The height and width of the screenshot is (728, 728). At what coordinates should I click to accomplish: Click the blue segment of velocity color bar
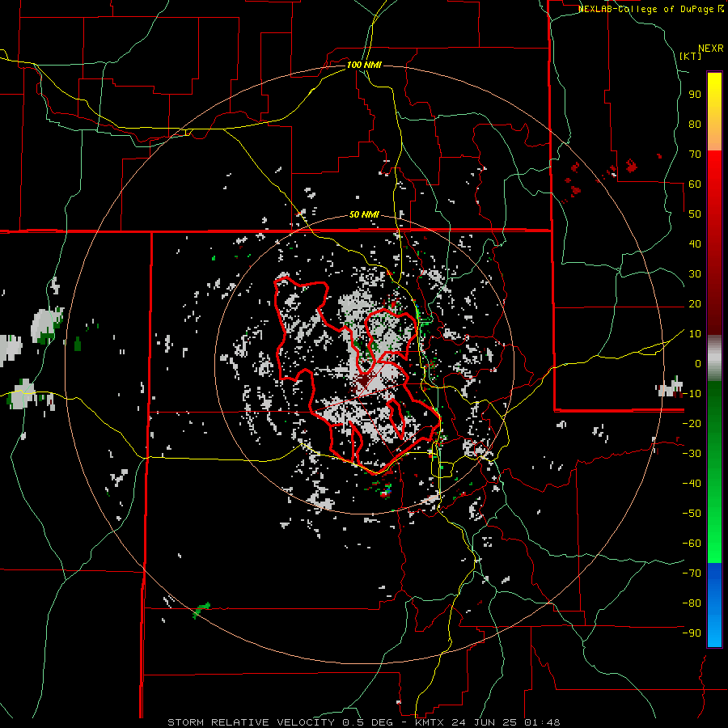click(x=714, y=604)
